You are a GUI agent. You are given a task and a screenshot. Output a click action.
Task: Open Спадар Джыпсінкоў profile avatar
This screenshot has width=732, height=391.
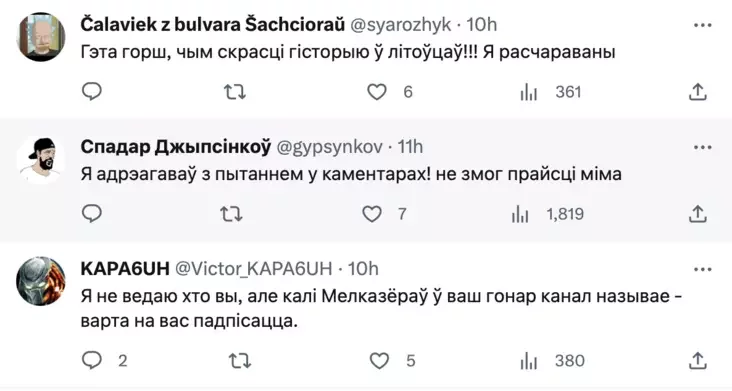[41, 160]
